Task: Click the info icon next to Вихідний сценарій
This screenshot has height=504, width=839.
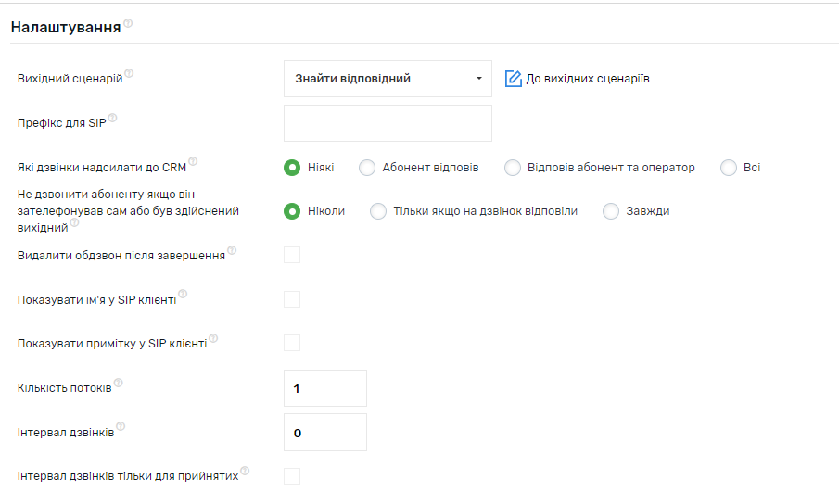Action: click(x=129, y=74)
